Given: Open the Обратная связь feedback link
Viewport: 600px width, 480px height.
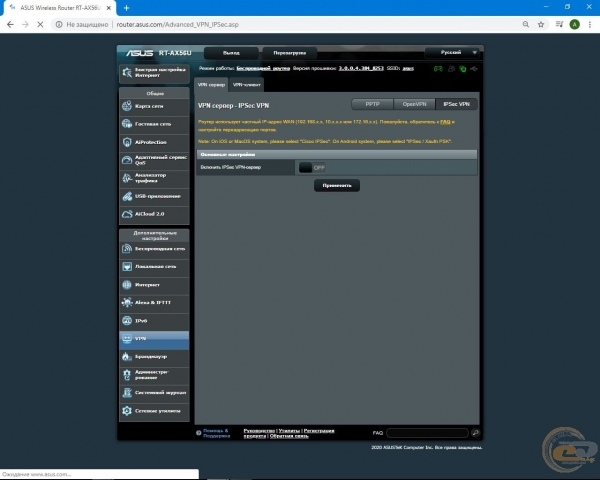Looking at the screenshot, I should pos(289,436).
